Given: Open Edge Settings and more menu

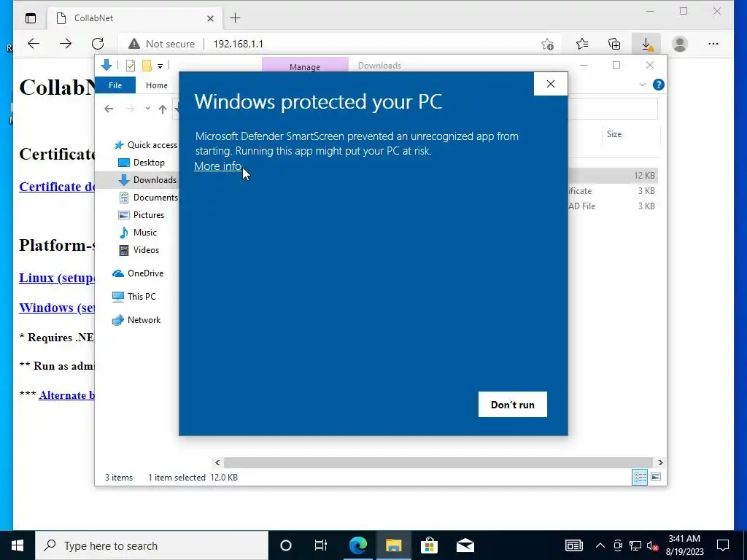Looking at the screenshot, I should pos(713,44).
